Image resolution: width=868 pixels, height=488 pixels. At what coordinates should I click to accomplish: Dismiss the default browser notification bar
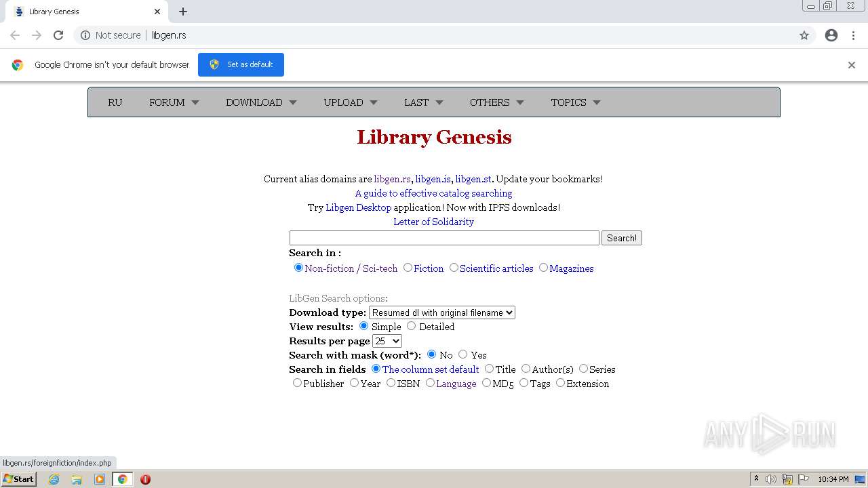click(852, 65)
